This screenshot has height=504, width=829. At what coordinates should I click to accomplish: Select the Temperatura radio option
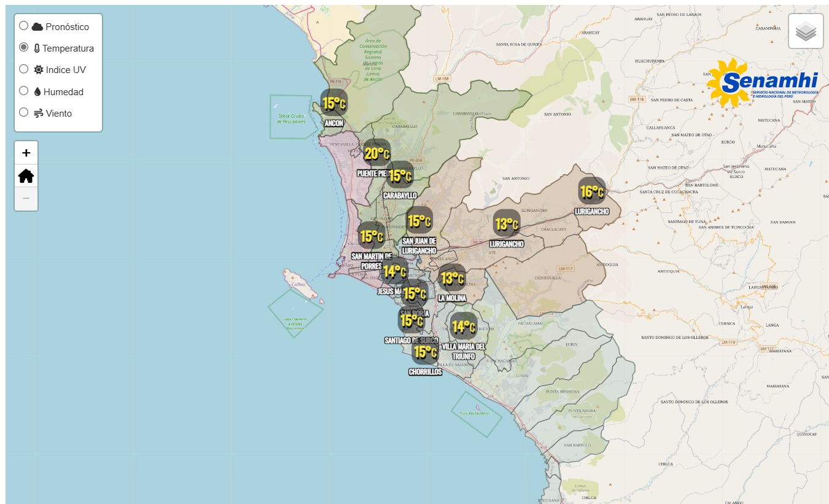point(23,47)
